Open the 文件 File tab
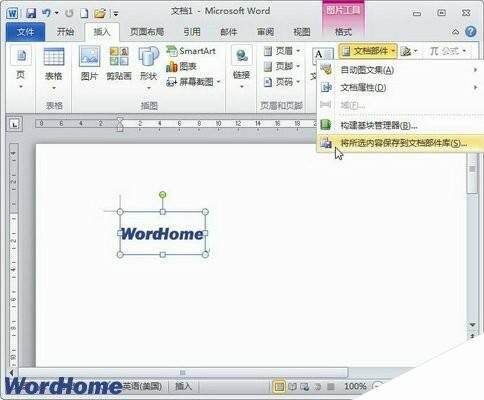 [x=25, y=32]
